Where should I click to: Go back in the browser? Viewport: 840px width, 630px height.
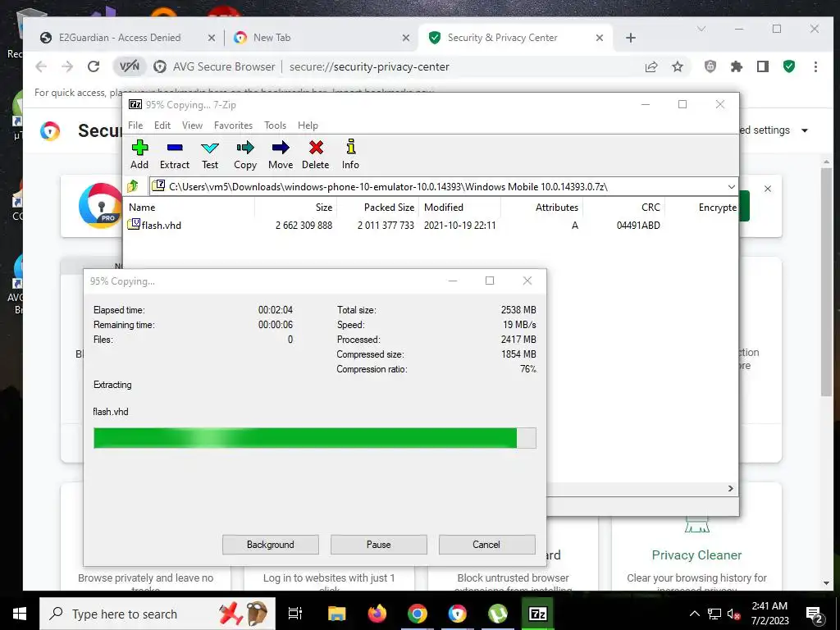41,66
